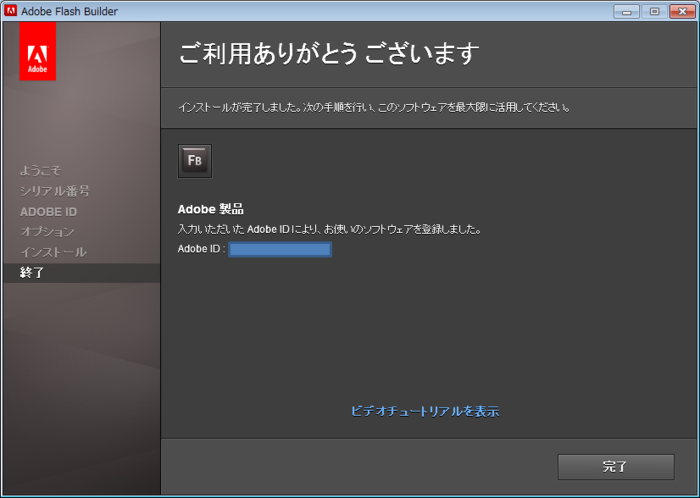Click the Flash Builder FB product icon

(x=195, y=161)
